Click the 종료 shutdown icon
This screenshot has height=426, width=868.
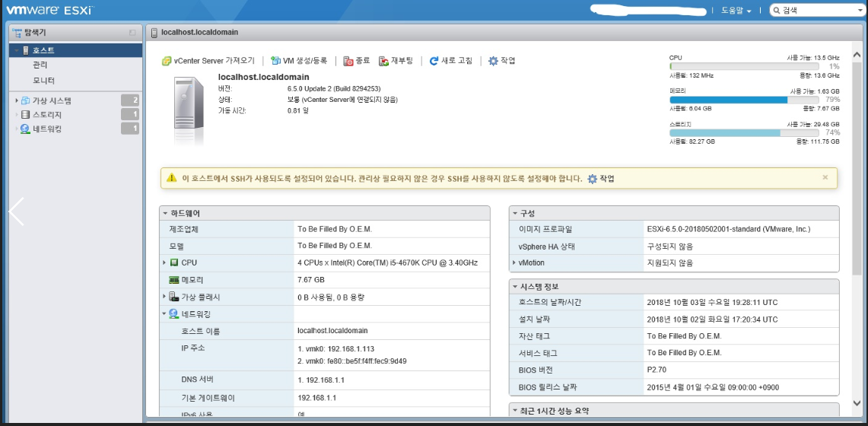click(x=348, y=61)
